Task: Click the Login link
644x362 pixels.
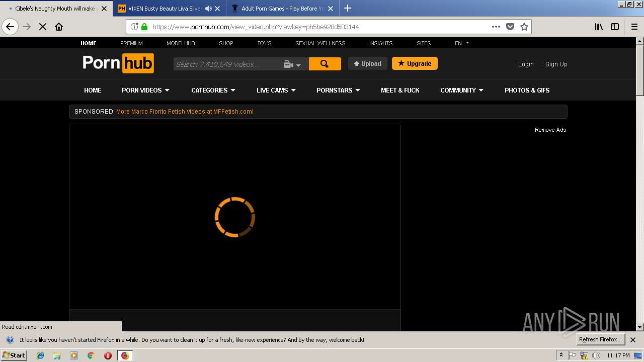Action: [526, 64]
